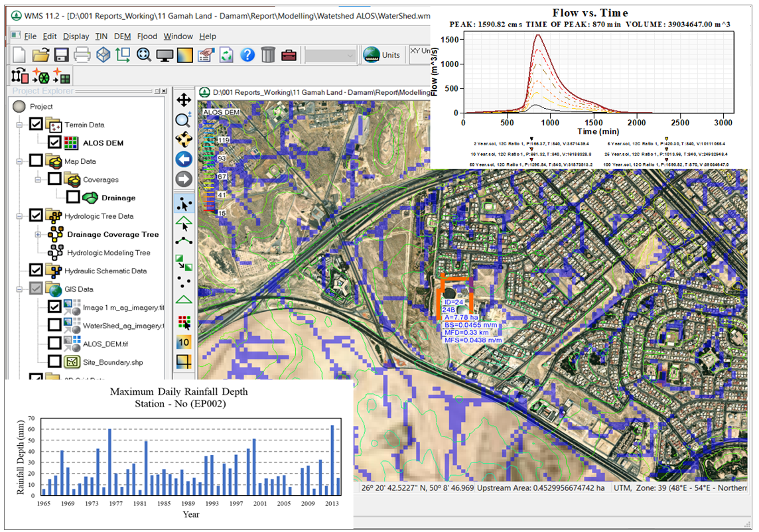Viewport: 759px width, 532px height.
Task: Open the disabled combo box in toolbar
Action: pyautogui.click(x=330, y=55)
